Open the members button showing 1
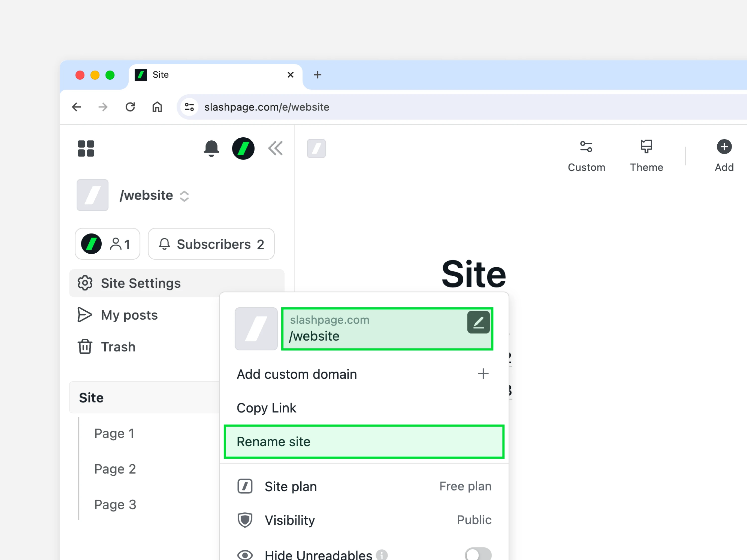Image resolution: width=747 pixels, height=560 pixels. (x=107, y=244)
